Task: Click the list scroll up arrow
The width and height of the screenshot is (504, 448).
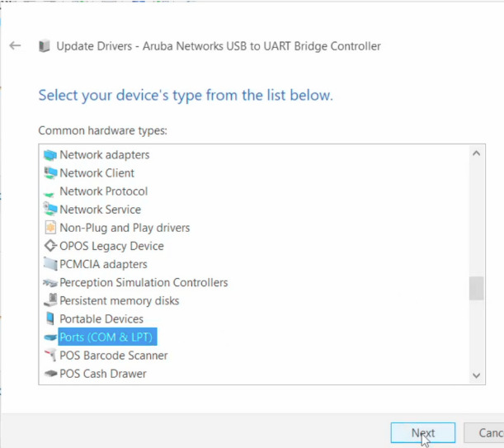Action: (477, 153)
